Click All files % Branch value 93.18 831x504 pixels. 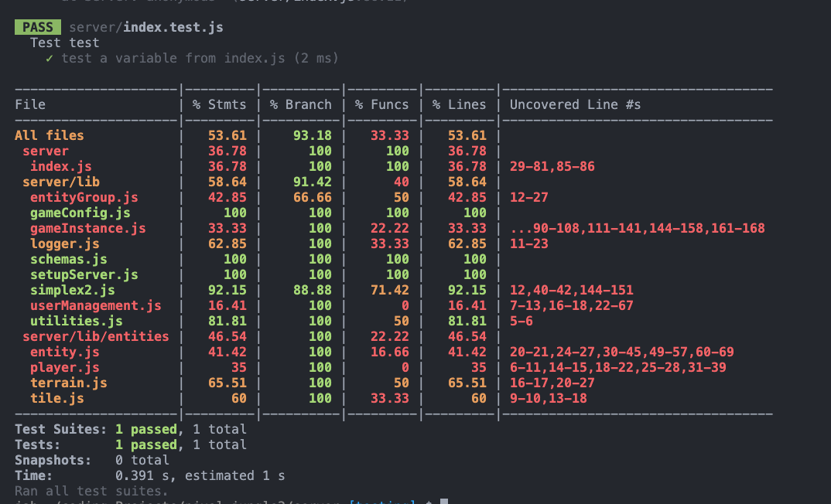tap(312, 135)
